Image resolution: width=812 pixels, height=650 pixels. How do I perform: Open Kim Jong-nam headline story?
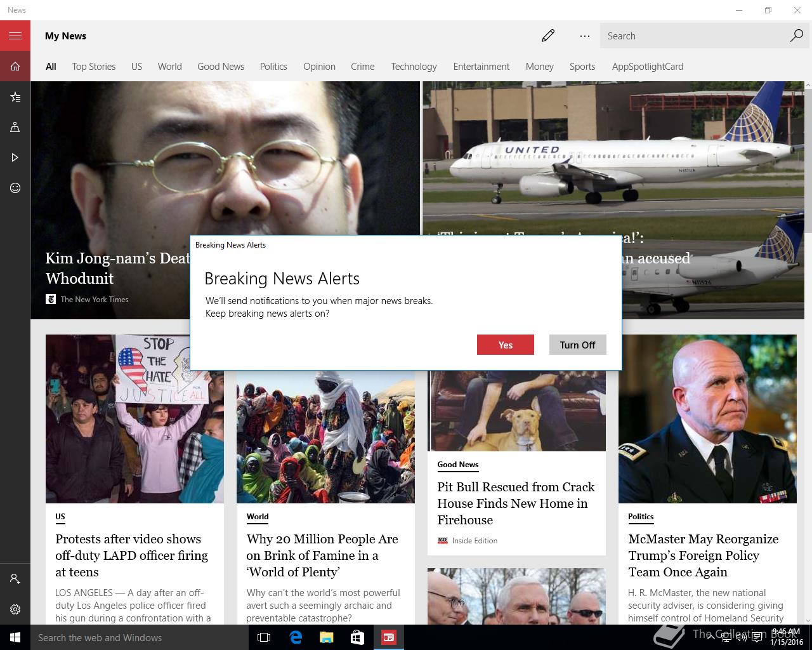pos(117,268)
